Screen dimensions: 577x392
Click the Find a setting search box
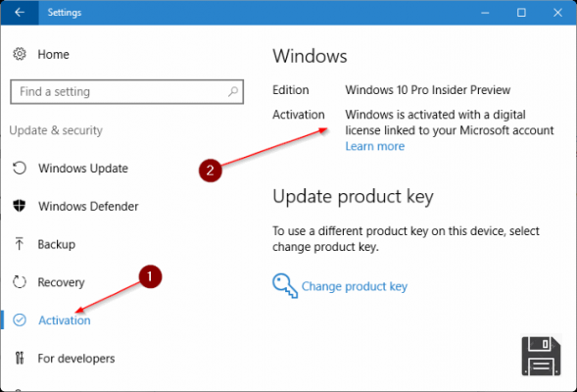(x=127, y=92)
